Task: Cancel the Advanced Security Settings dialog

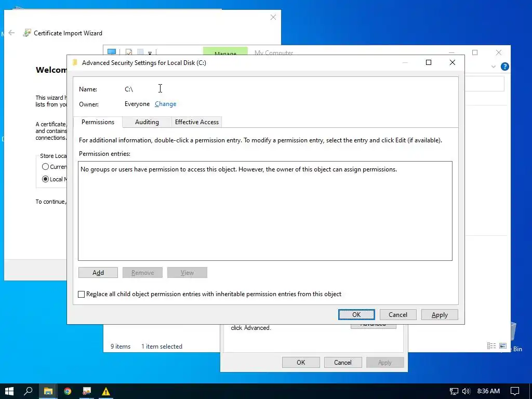Action: tap(397, 314)
